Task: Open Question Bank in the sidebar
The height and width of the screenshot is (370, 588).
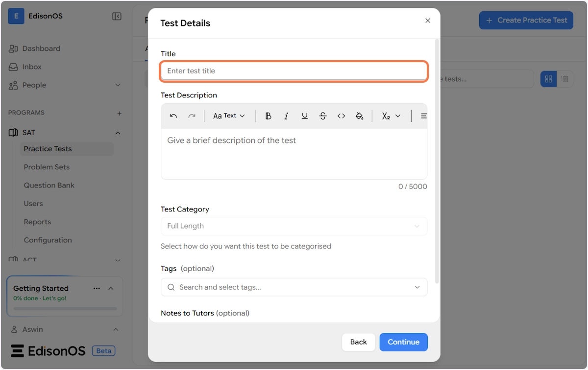Action: pos(49,185)
